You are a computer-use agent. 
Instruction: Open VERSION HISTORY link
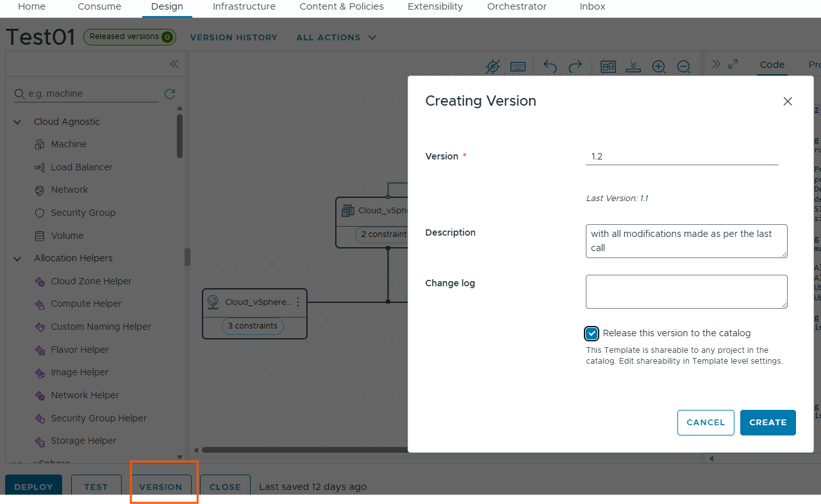[x=233, y=38]
